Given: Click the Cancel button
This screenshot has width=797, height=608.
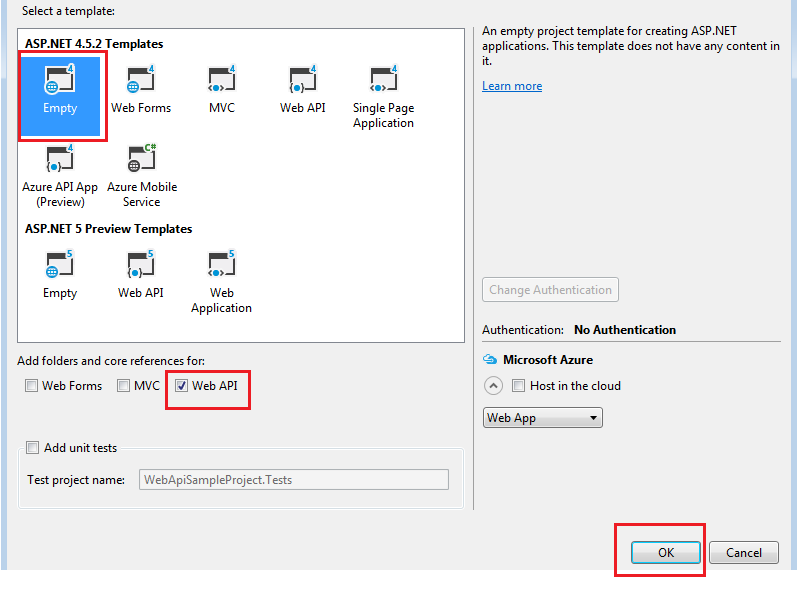Looking at the screenshot, I should pos(744,553).
